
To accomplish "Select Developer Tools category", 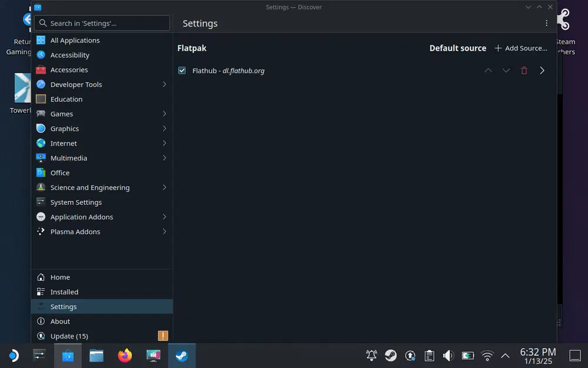I will click(102, 84).
